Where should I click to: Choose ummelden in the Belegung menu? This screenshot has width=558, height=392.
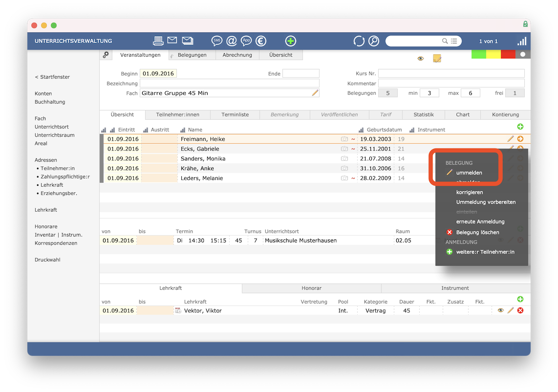[x=469, y=173]
